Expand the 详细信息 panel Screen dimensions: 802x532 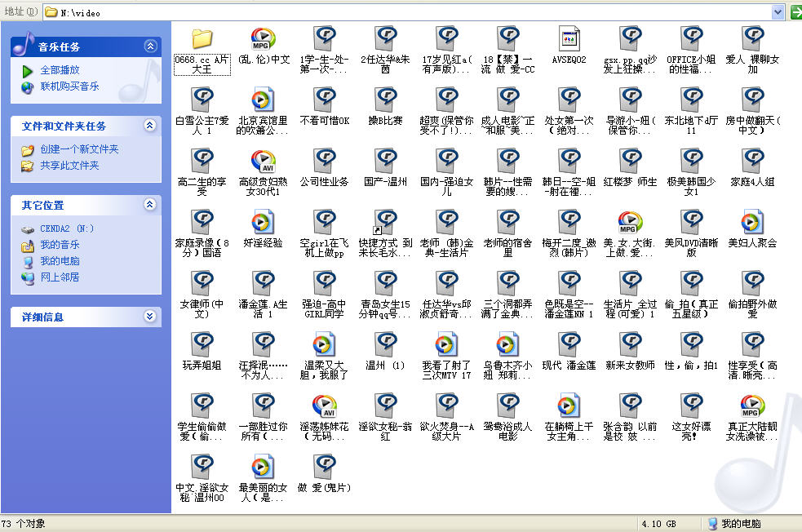coord(150,317)
